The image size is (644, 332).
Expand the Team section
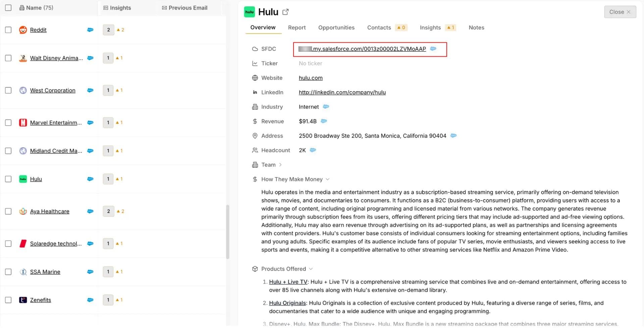click(280, 165)
